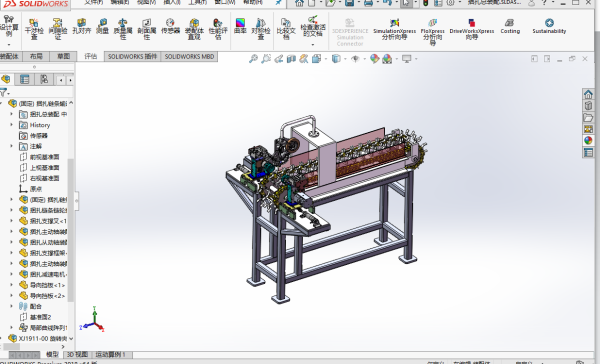Viewport: 600px width, 364px height.
Task: Click the 传感器 sensor toolbar icon
Action: (170, 26)
